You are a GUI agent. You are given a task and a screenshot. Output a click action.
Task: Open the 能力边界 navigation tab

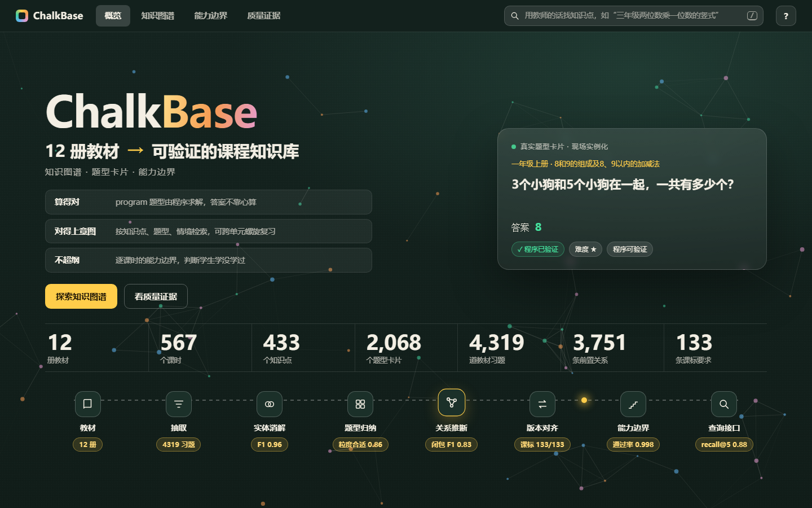pos(211,16)
